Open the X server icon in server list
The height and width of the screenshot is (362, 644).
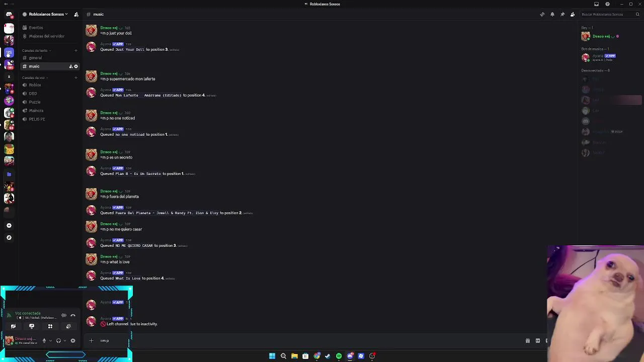(9, 76)
